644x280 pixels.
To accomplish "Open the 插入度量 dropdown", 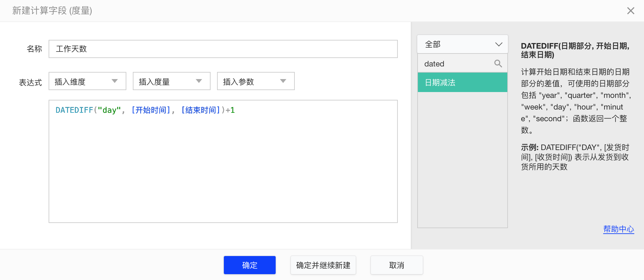I will pyautogui.click(x=172, y=81).
